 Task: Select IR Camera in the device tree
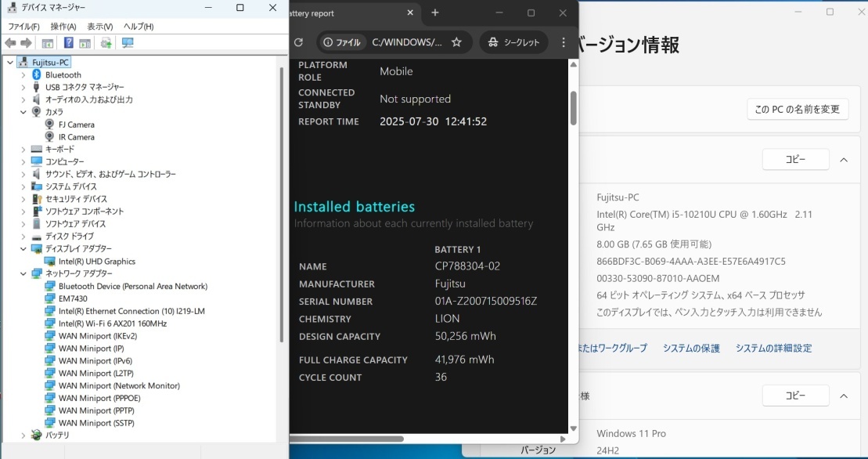(77, 137)
